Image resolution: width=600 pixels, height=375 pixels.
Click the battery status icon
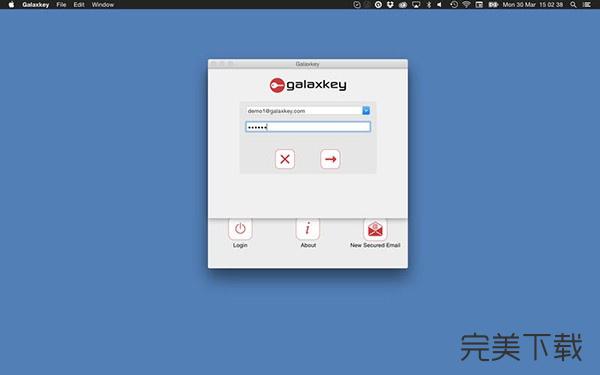493,5
